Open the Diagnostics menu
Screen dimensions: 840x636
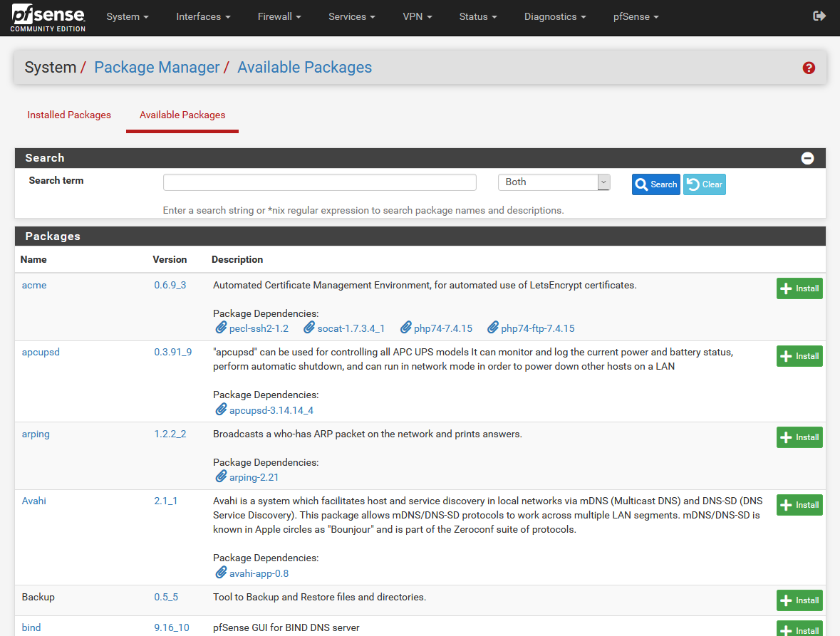[554, 16]
